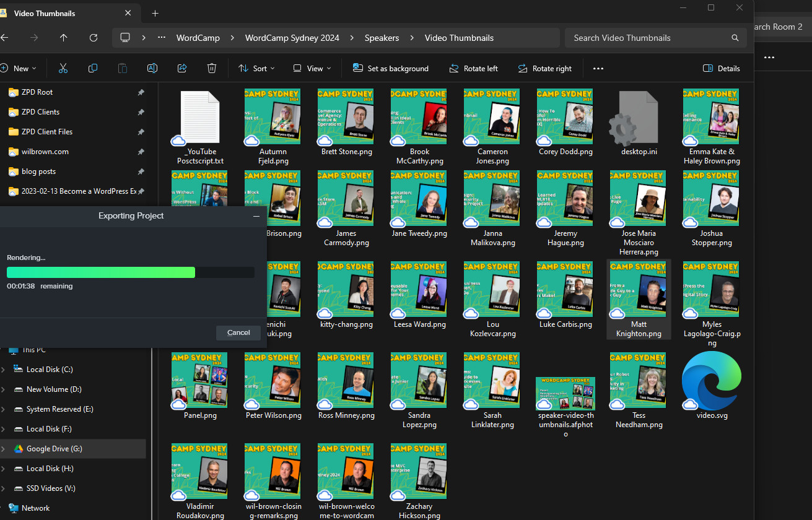Click the Rename icon in toolbar
The width and height of the screenshot is (812, 520).
pyautogui.click(x=152, y=68)
